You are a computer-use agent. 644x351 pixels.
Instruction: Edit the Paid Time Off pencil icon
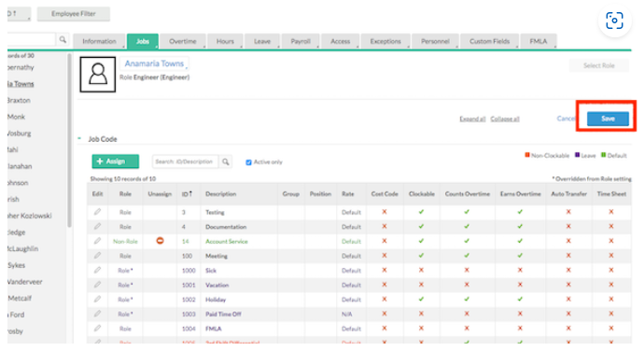click(97, 314)
